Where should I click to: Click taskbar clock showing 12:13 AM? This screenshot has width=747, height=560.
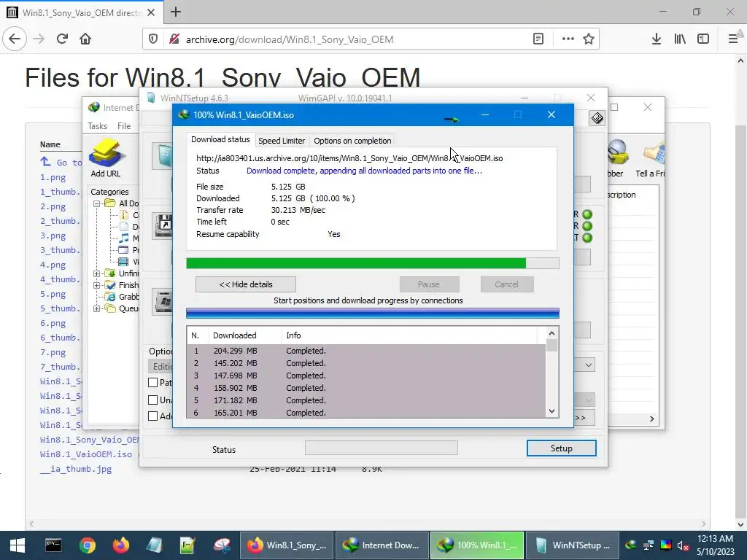(715, 545)
